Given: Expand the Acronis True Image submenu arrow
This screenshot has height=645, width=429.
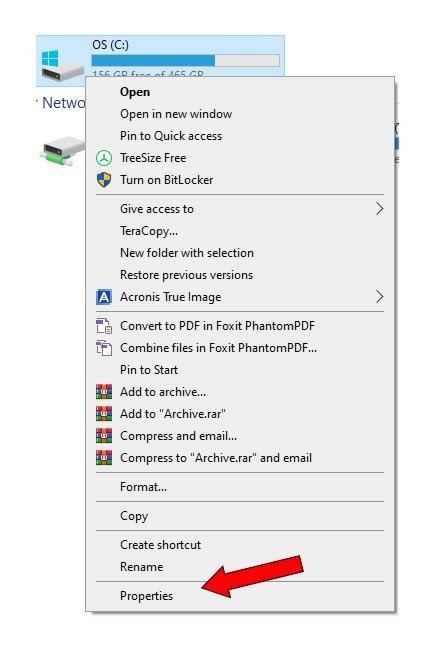Looking at the screenshot, I should [x=379, y=297].
